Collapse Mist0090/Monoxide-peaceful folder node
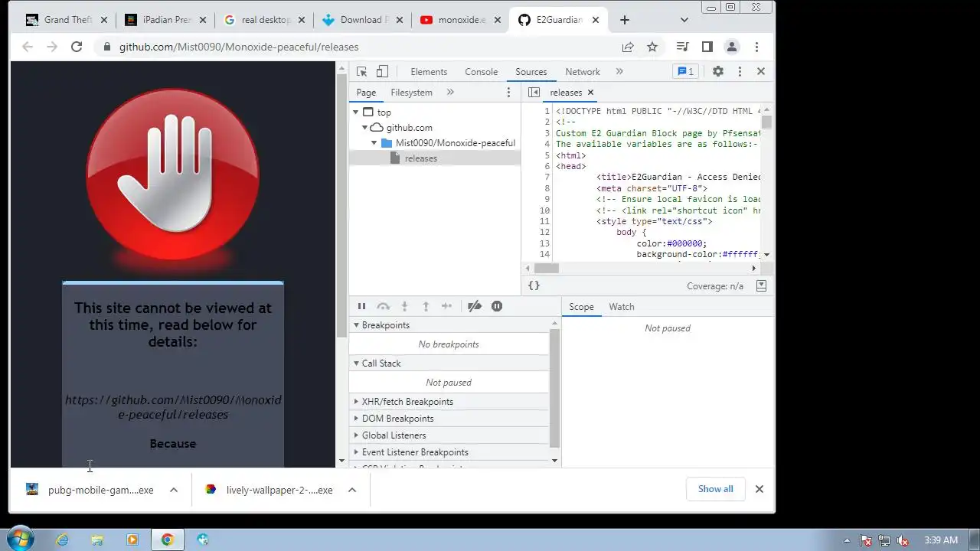Viewport: 980px width, 551px height. coord(374,143)
